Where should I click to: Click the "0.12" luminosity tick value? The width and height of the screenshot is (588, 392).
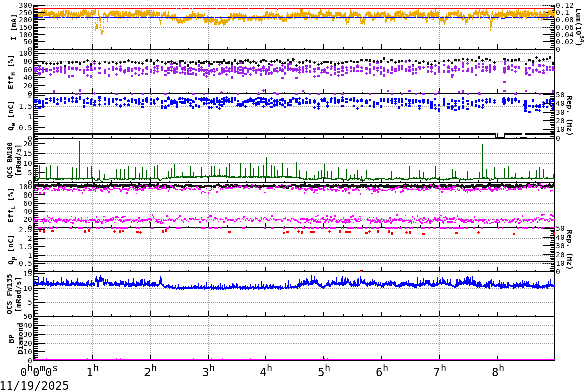click(x=565, y=5)
